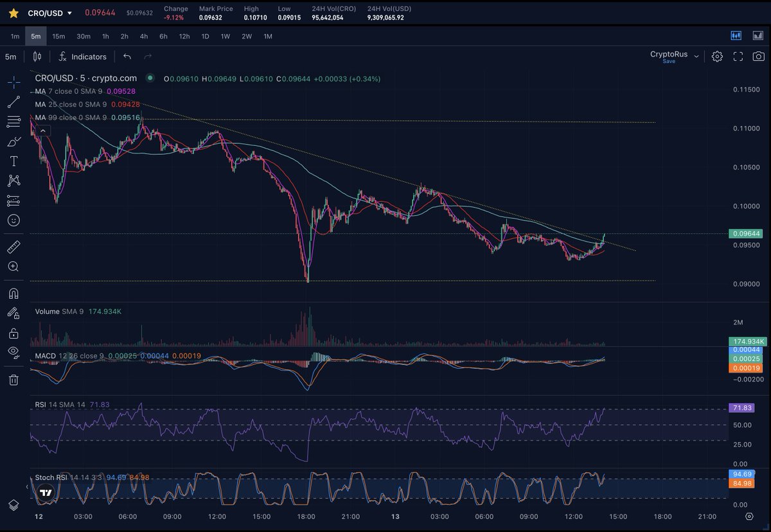Select the 1m timeframe tab
Image resolution: width=771 pixels, height=532 pixels.
15,37
